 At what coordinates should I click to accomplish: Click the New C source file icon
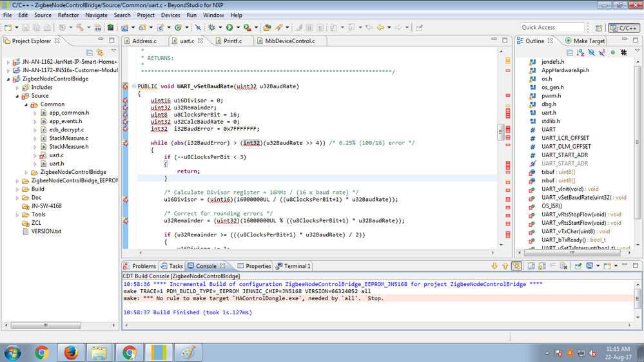[160, 28]
